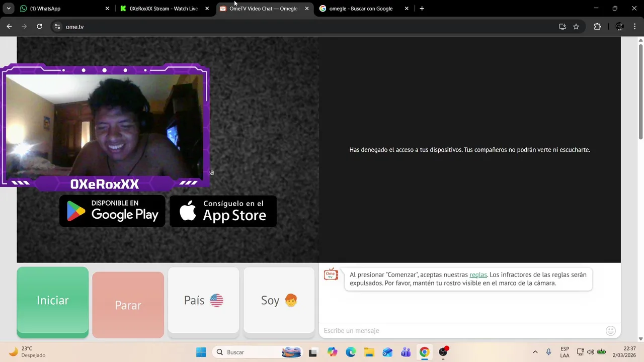
Task: Click the battery tray icon
Action: [x=601, y=352]
